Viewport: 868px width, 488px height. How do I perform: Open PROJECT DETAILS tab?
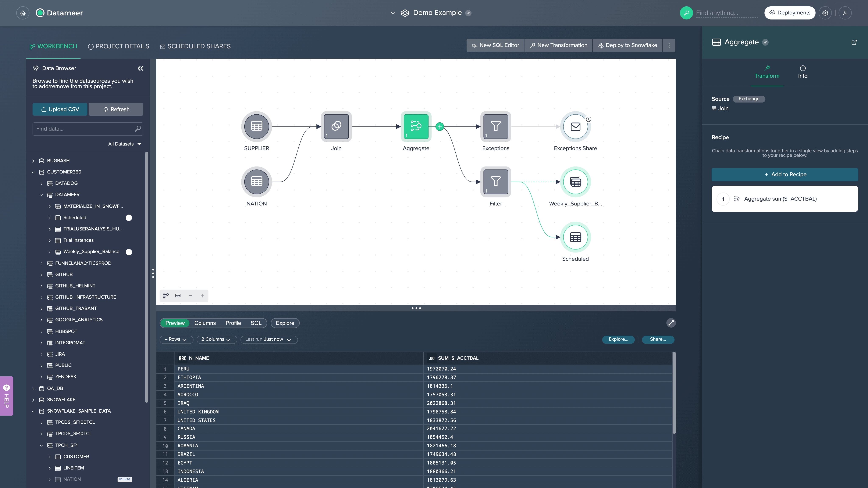(119, 46)
